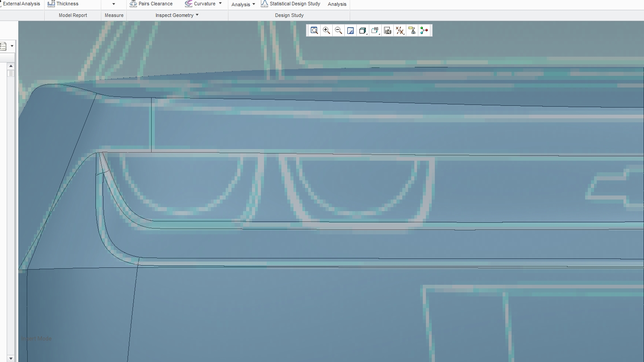
Task: Open the Saved Orientations AB icon
Action: [375, 30]
